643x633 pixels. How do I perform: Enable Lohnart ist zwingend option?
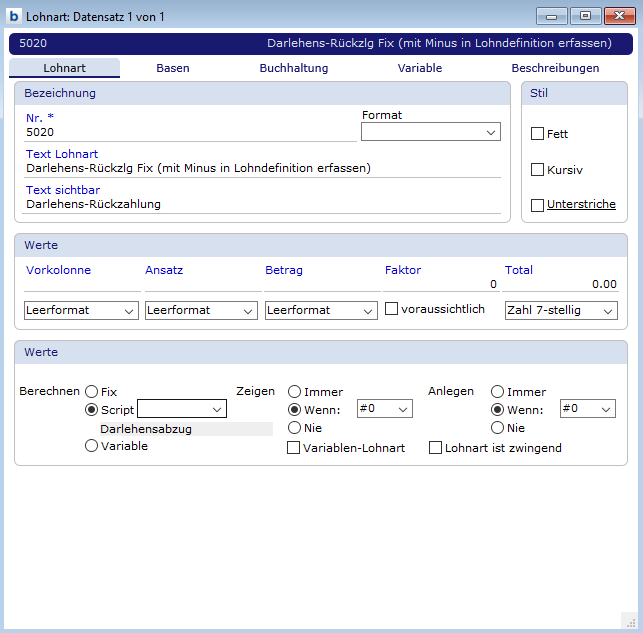coord(436,448)
